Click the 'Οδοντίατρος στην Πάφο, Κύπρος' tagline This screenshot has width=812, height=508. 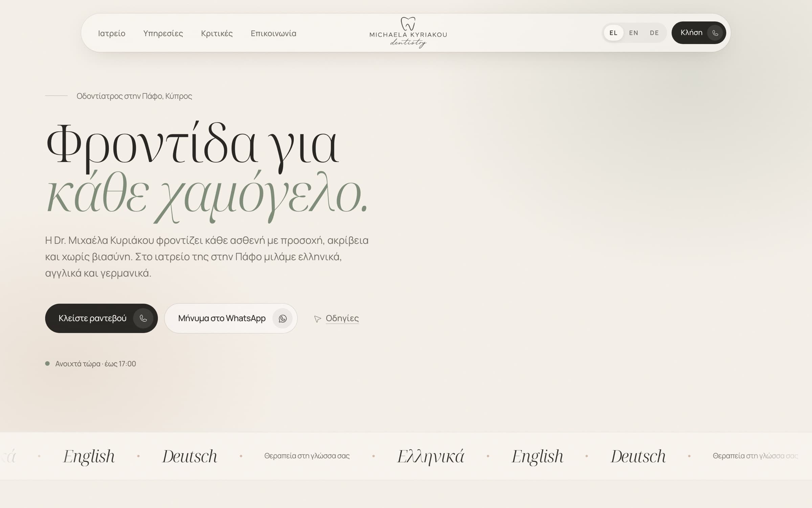tap(134, 96)
